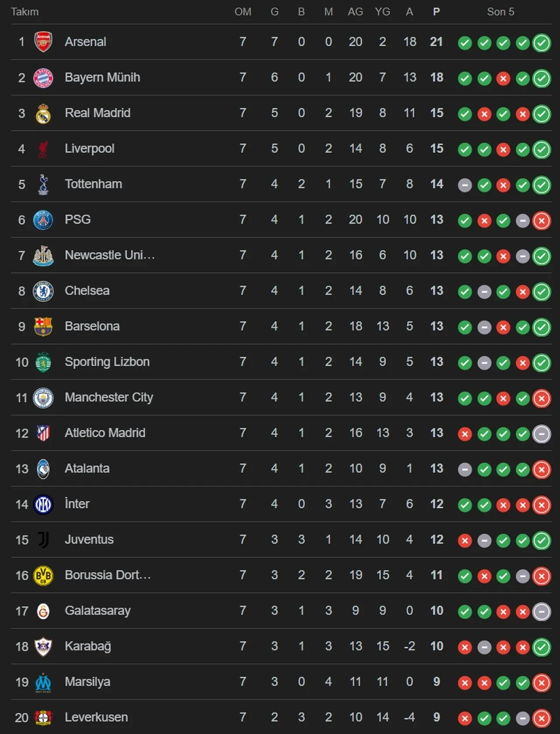Click Tottenham's first draw result icon

[465, 185]
